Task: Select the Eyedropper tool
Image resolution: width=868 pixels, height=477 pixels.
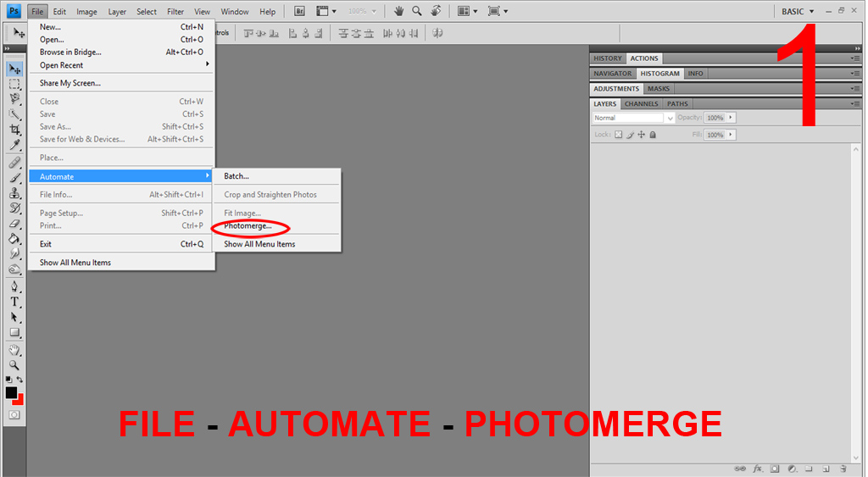Action: click(14, 145)
